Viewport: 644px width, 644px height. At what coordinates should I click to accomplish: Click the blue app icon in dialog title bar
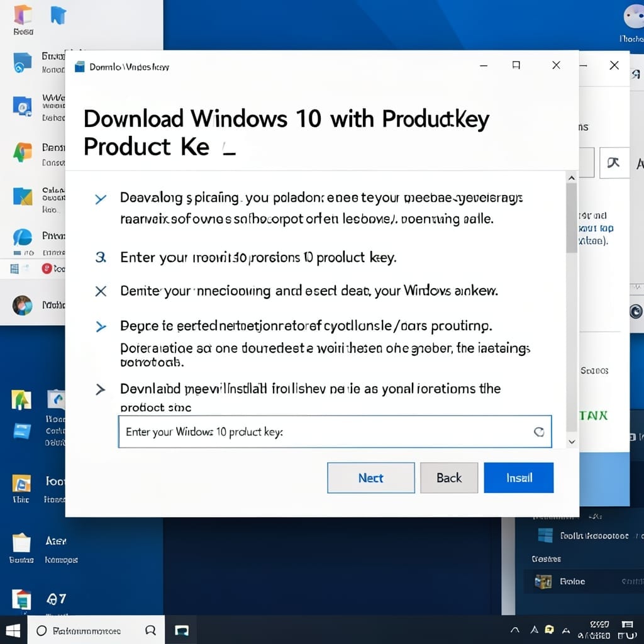point(80,67)
